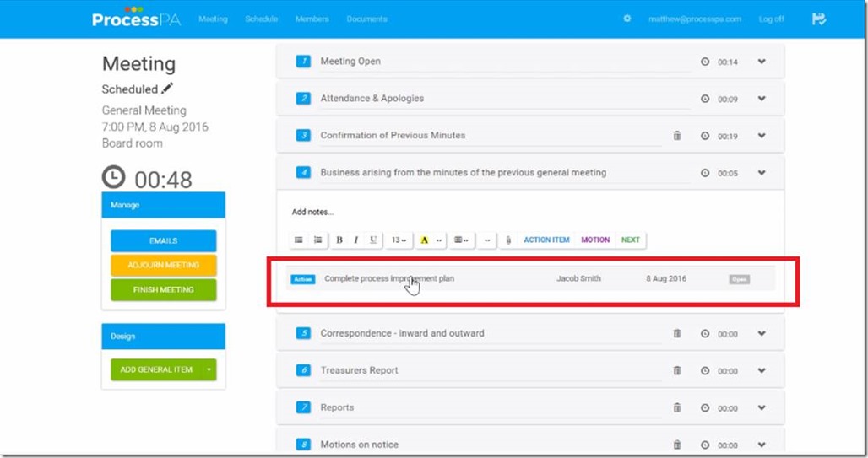Click the Finish Meeting button

[x=163, y=289]
